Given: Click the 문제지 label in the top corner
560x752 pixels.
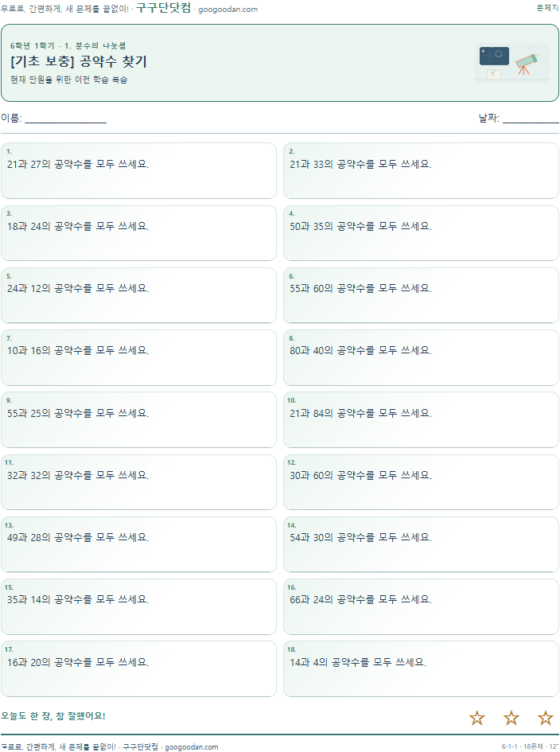Looking at the screenshot, I should click(547, 8).
